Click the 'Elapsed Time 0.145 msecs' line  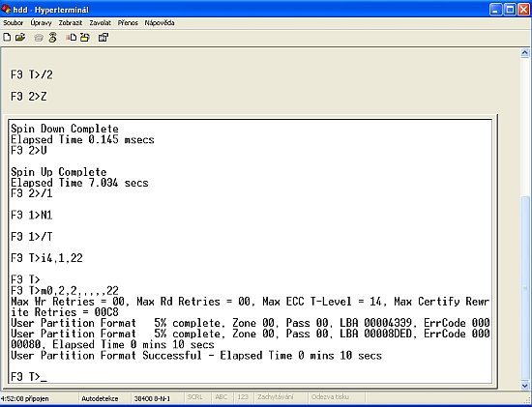tap(82, 139)
